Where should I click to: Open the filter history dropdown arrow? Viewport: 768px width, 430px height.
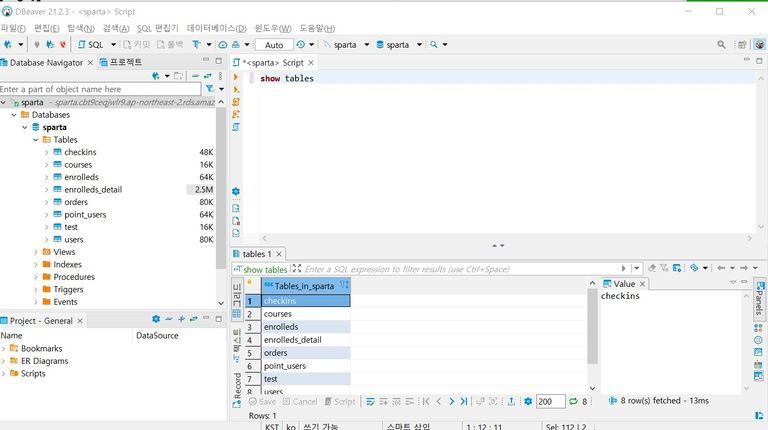[x=637, y=268]
